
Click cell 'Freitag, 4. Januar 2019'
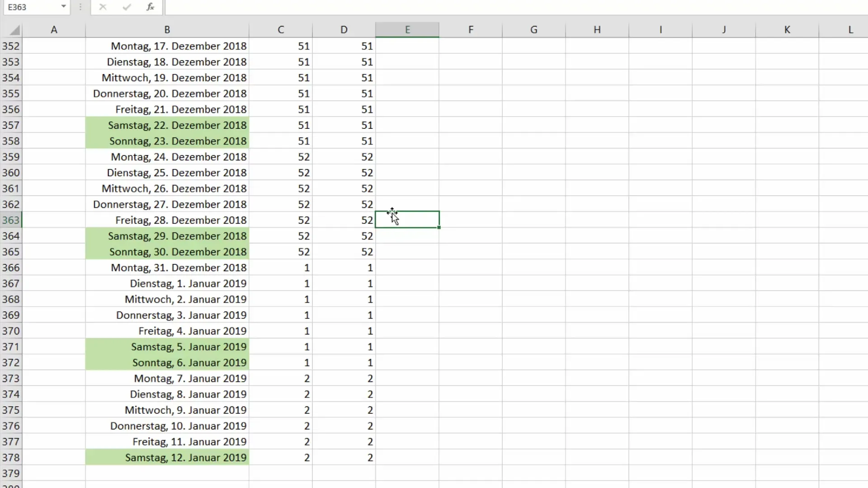pos(167,331)
